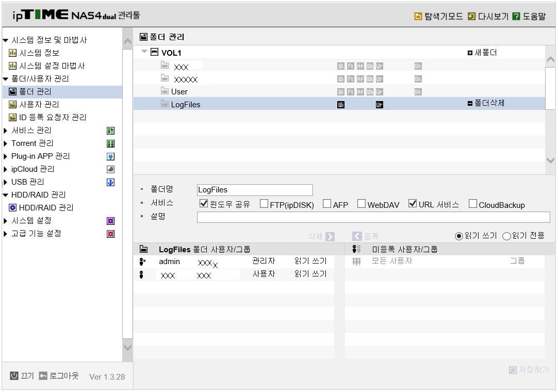Collapse the HDD/RAID 관리 section
The width and height of the screenshot is (558, 392).
coord(5,195)
